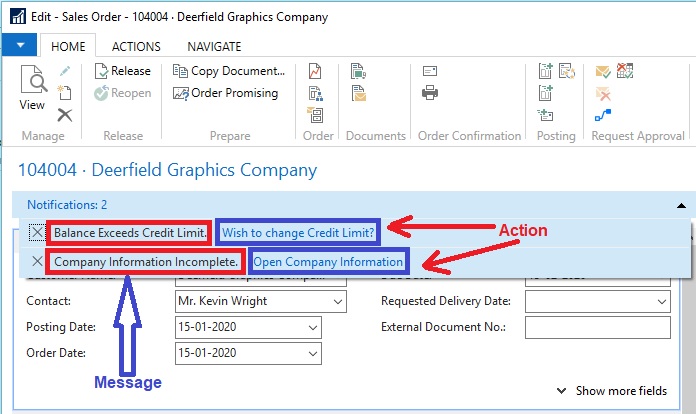Switch to the ACTIONS ribbon tab

tap(136, 46)
